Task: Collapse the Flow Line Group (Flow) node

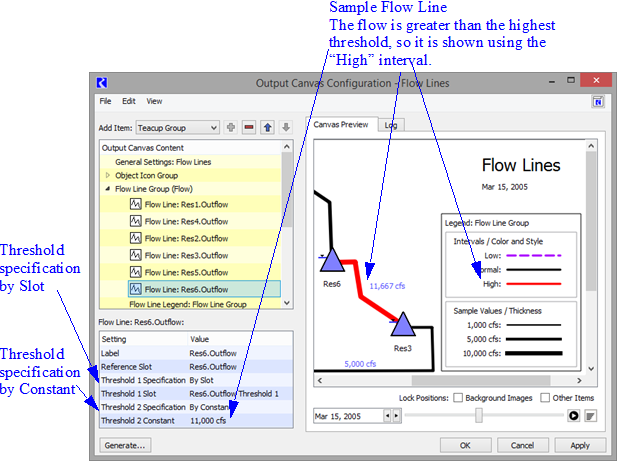Action: pos(108,188)
